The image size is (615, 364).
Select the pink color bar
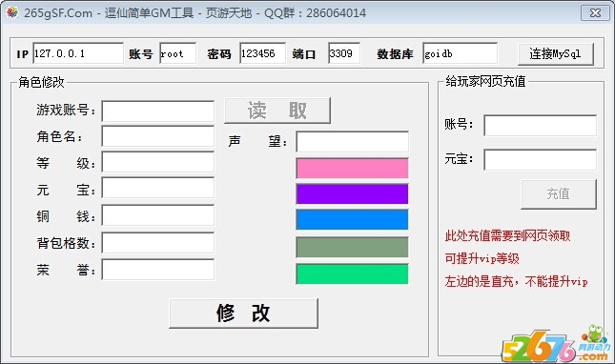point(352,168)
